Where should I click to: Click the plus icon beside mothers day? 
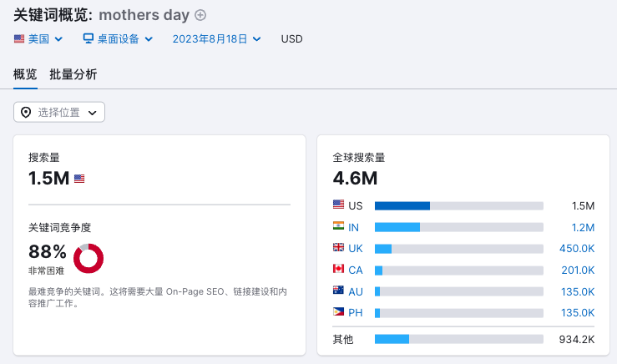200,15
